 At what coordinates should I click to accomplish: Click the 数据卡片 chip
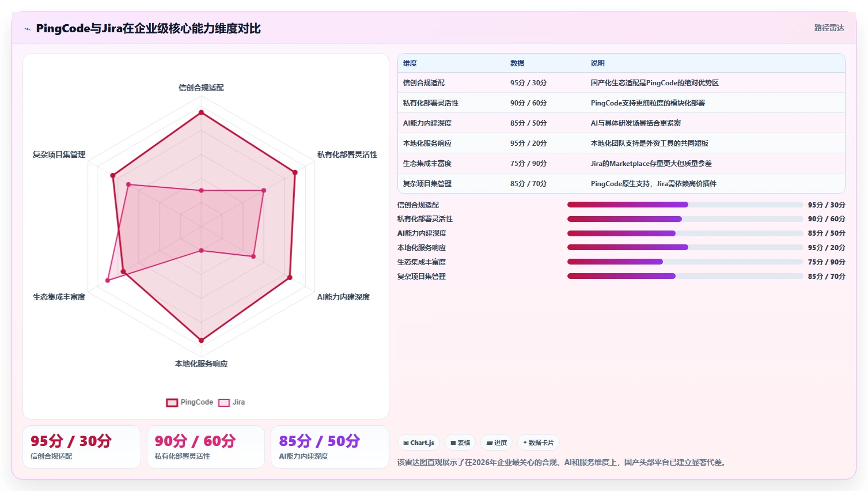(x=539, y=443)
